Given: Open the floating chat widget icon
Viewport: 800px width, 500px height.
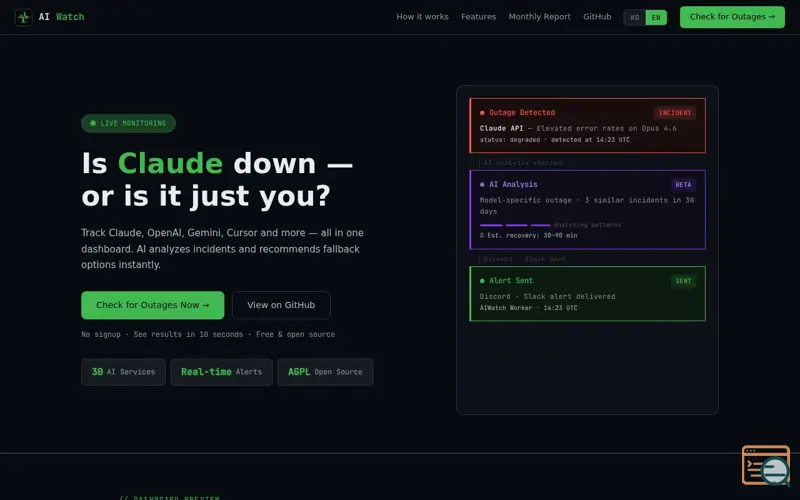Looking at the screenshot, I should 766,465.
